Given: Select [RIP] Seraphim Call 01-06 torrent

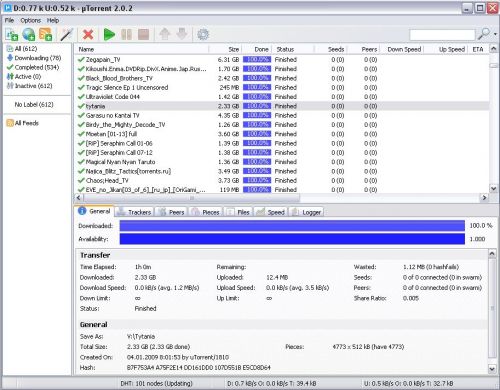Looking at the screenshot, I should click(282, 143).
